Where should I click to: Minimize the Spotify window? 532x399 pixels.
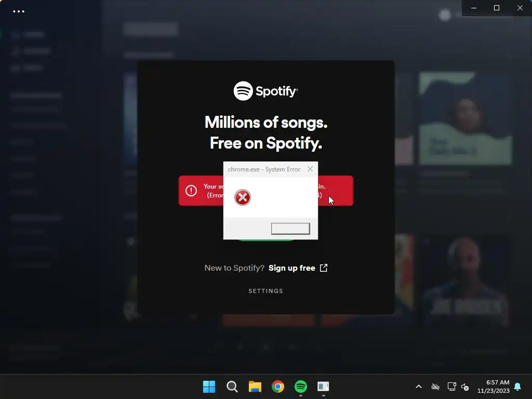click(x=474, y=8)
